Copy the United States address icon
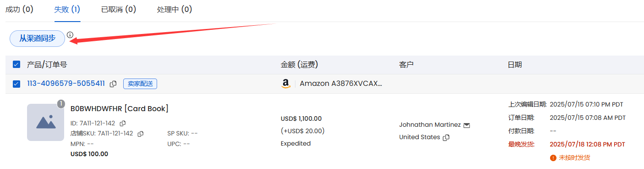This screenshot has height=169, width=644. [x=446, y=137]
